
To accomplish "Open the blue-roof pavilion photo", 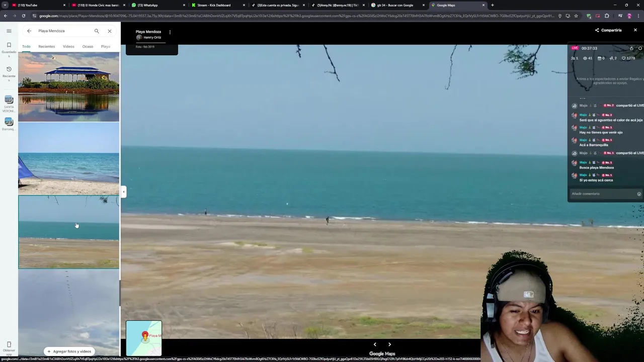I will click(69, 87).
